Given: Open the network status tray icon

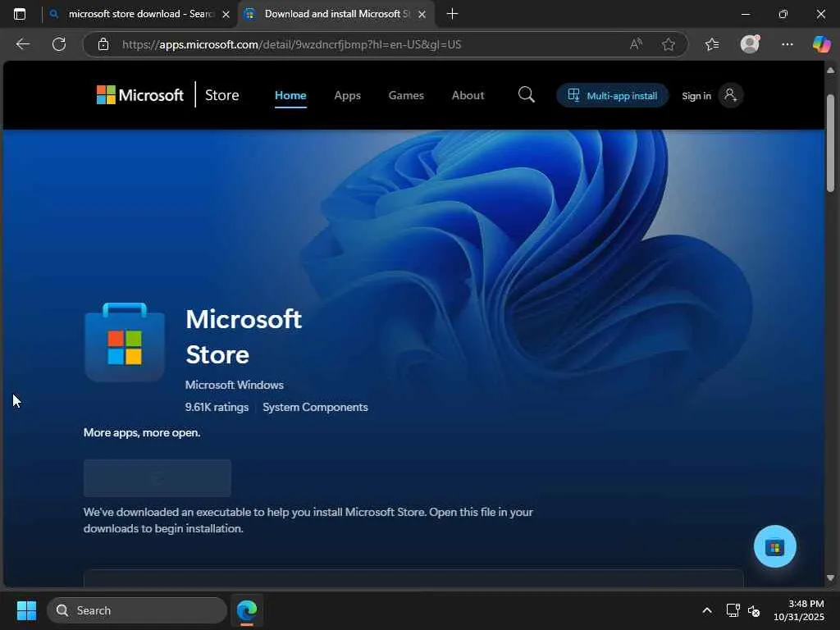Looking at the screenshot, I should point(733,610).
